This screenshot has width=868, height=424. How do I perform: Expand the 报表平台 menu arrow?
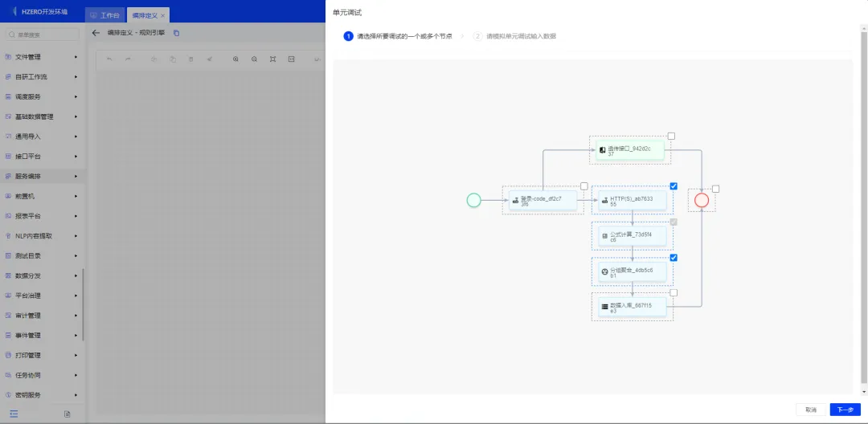tap(76, 216)
